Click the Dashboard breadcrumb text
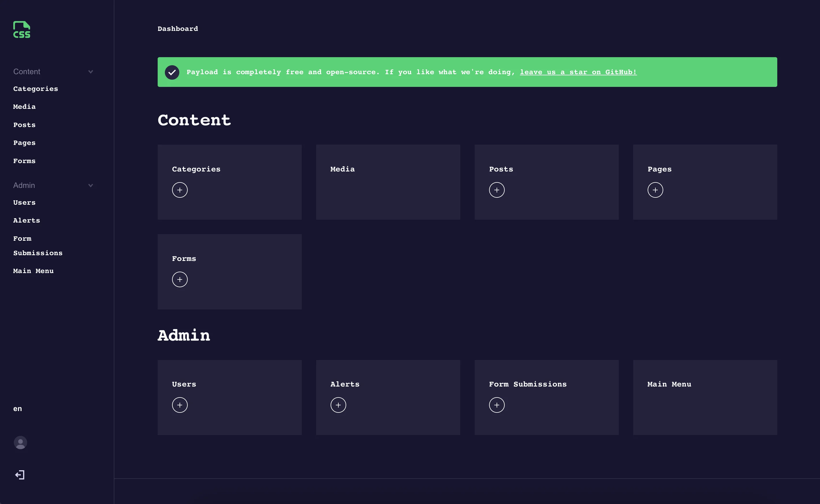 click(x=178, y=29)
